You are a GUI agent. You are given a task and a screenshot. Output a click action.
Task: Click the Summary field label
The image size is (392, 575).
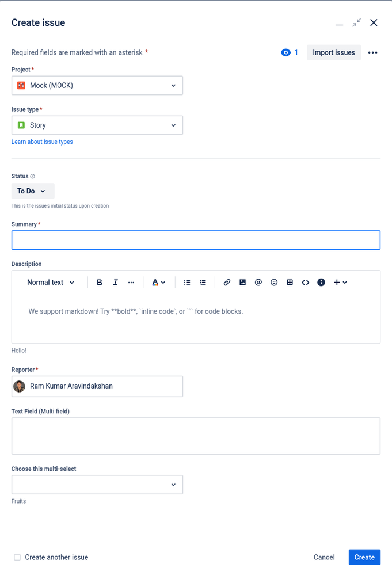point(24,224)
